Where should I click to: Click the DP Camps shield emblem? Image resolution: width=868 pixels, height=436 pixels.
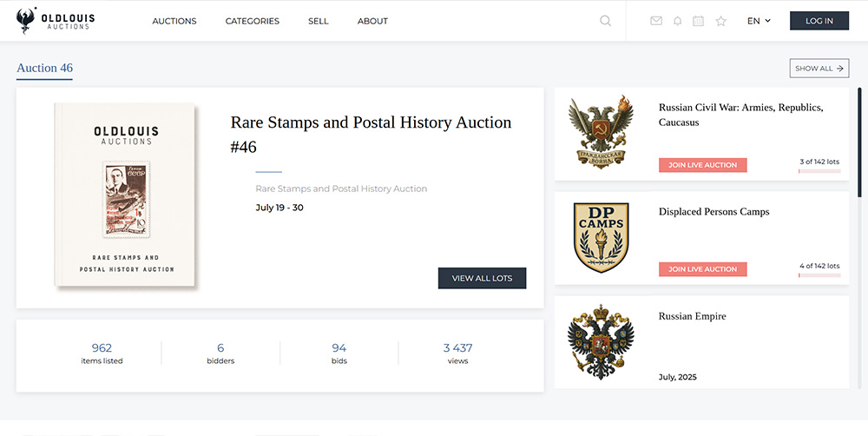tap(602, 237)
